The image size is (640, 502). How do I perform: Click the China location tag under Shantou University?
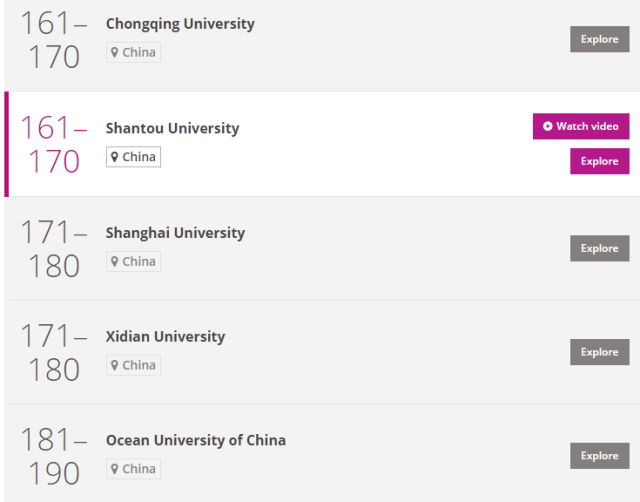point(133,157)
